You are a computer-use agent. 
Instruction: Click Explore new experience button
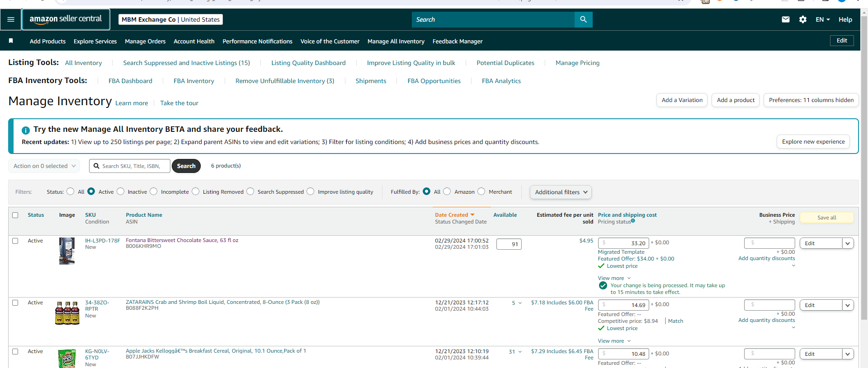(x=813, y=142)
